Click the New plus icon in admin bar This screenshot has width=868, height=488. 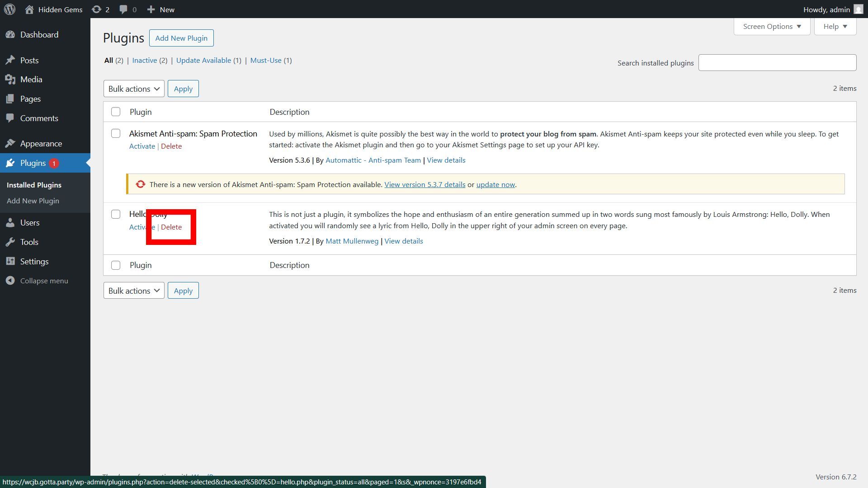coord(151,9)
